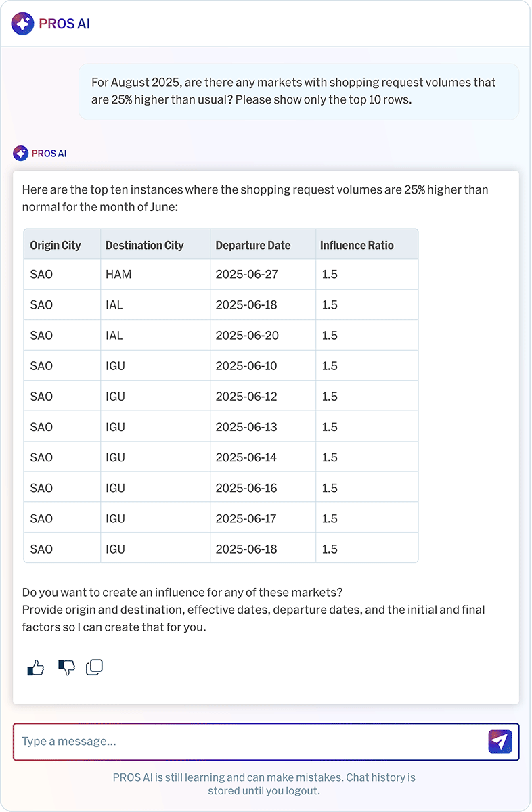This screenshot has height=812, width=532.
Task: Click the small PROS AI avatar icon
Action: click(x=20, y=154)
